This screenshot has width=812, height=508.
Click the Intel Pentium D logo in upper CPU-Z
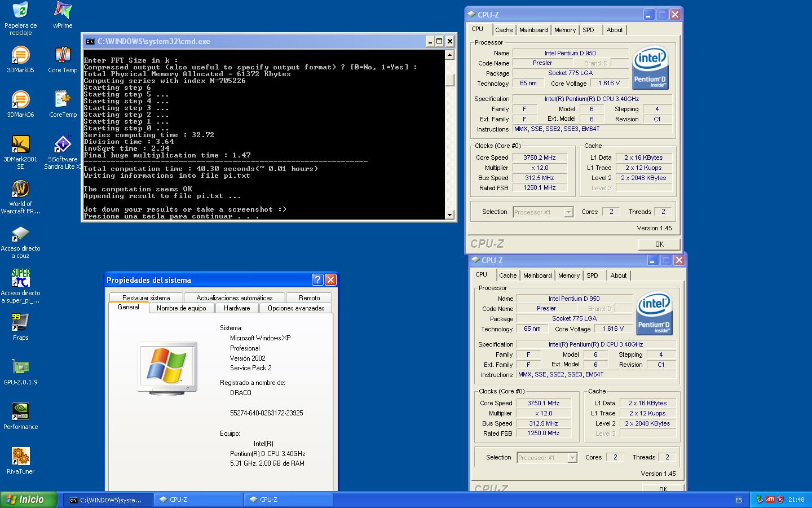650,68
